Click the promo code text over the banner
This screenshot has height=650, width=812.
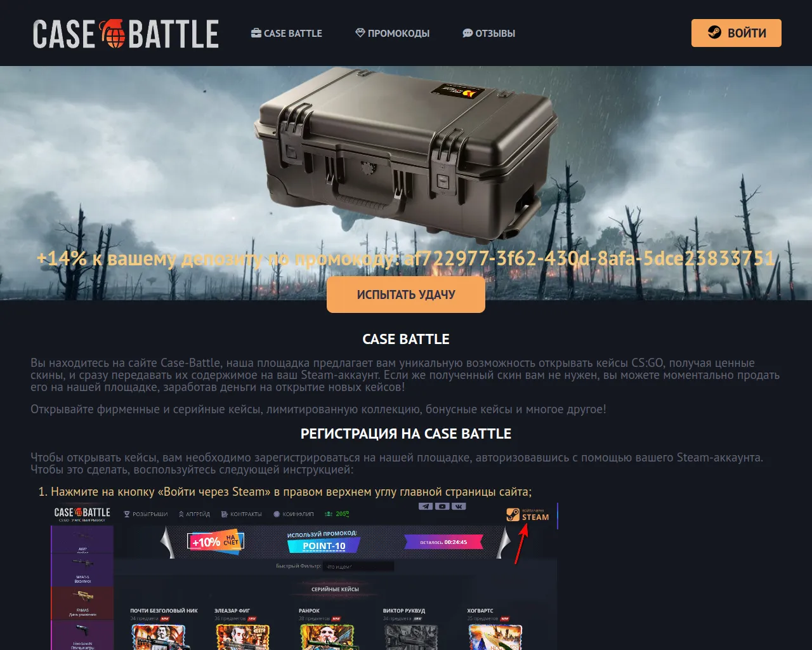tap(406, 258)
